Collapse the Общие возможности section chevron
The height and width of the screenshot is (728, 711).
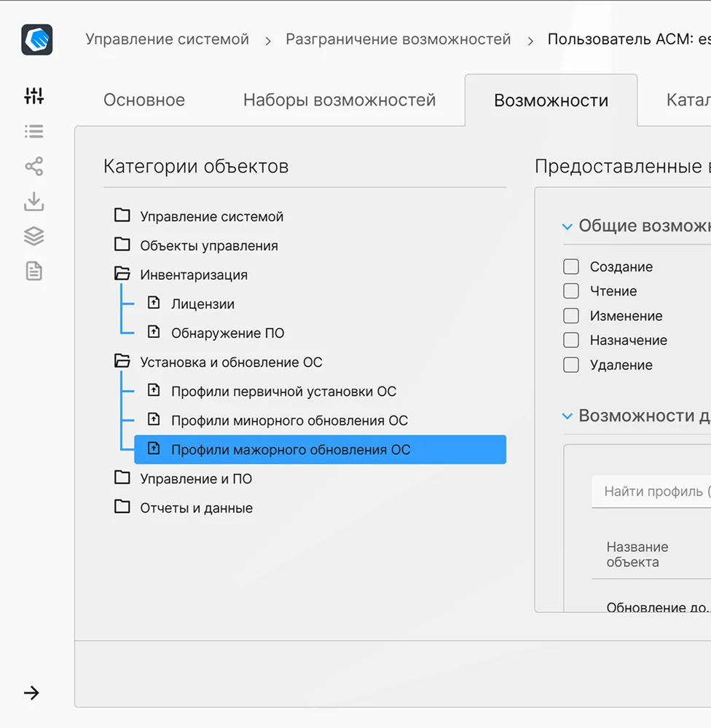(567, 226)
